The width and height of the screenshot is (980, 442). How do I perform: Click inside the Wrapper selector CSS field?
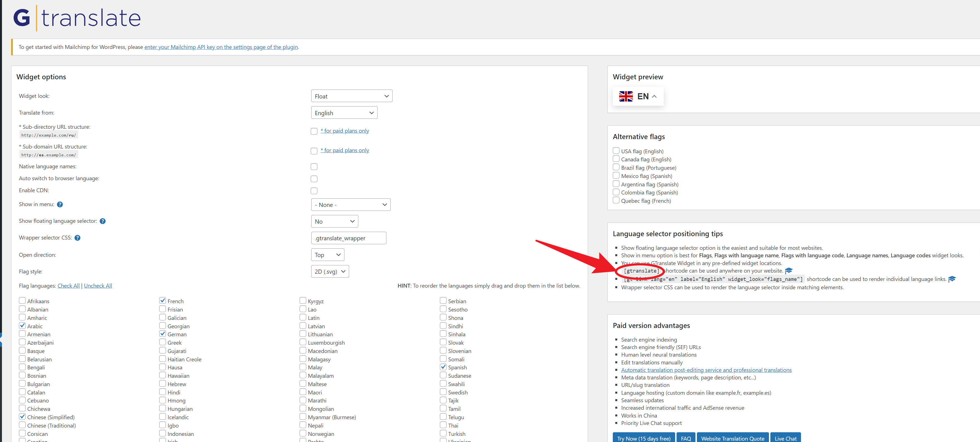[348, 238]
